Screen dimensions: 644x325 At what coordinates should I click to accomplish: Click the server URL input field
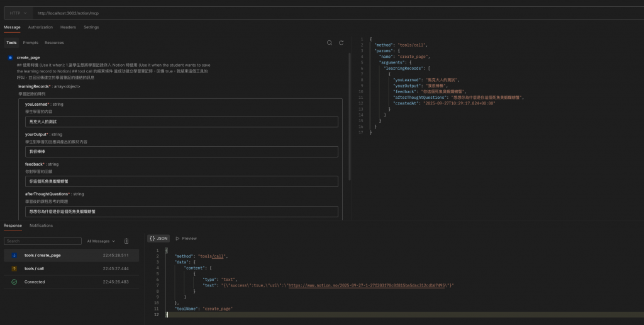pos(338,13)
